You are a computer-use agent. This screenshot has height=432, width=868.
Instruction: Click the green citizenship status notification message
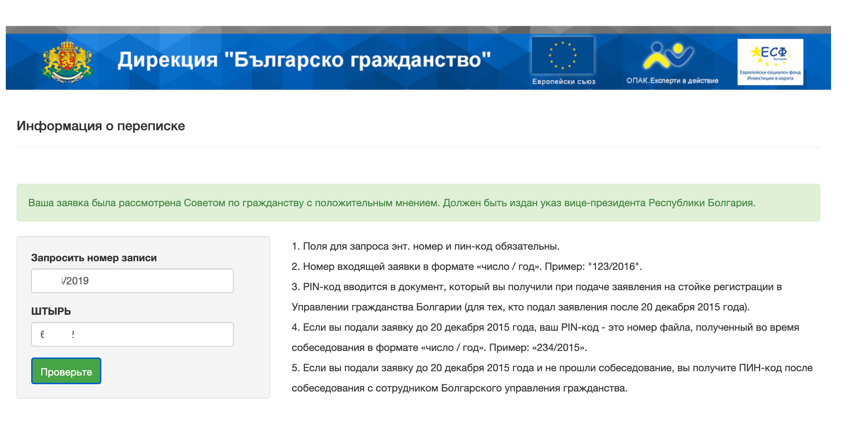tap(392, 203)
